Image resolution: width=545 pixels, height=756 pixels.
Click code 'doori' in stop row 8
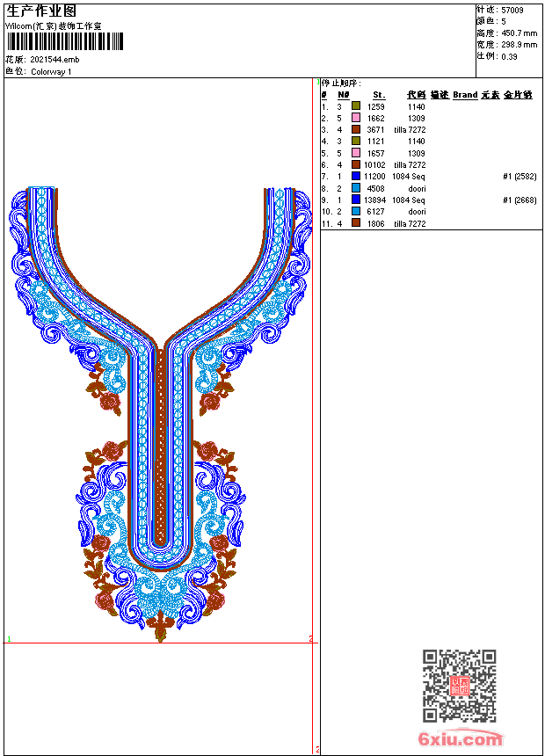pyautogui.click(x=417, y=188)
